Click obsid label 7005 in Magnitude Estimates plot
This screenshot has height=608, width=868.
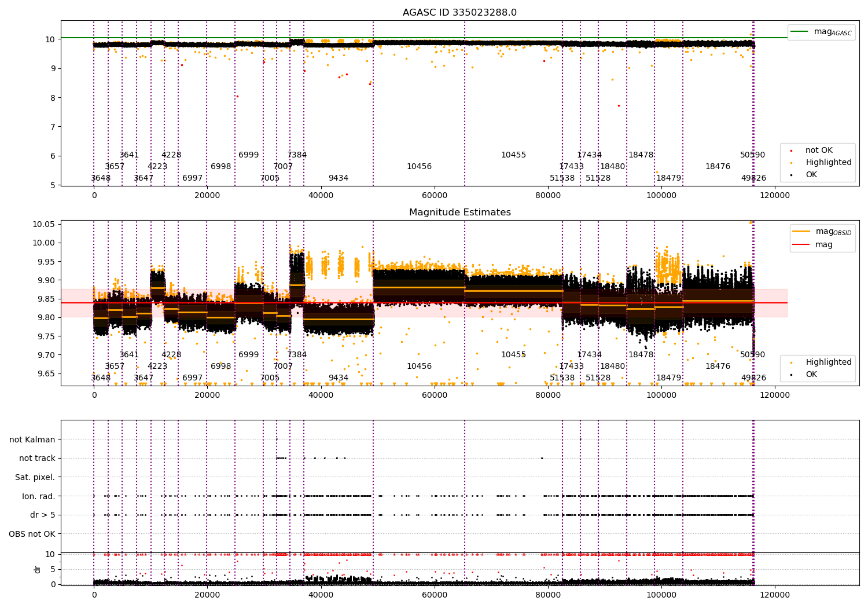[270, 378]
